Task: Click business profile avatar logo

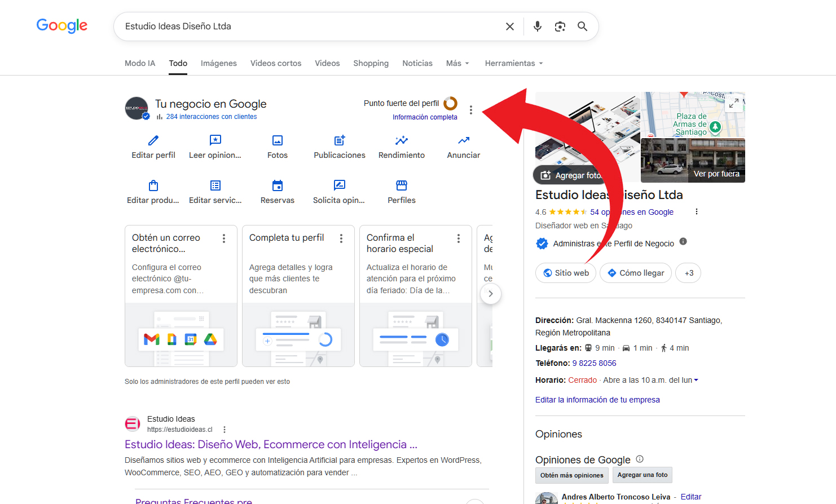Action: click(137, 108)
